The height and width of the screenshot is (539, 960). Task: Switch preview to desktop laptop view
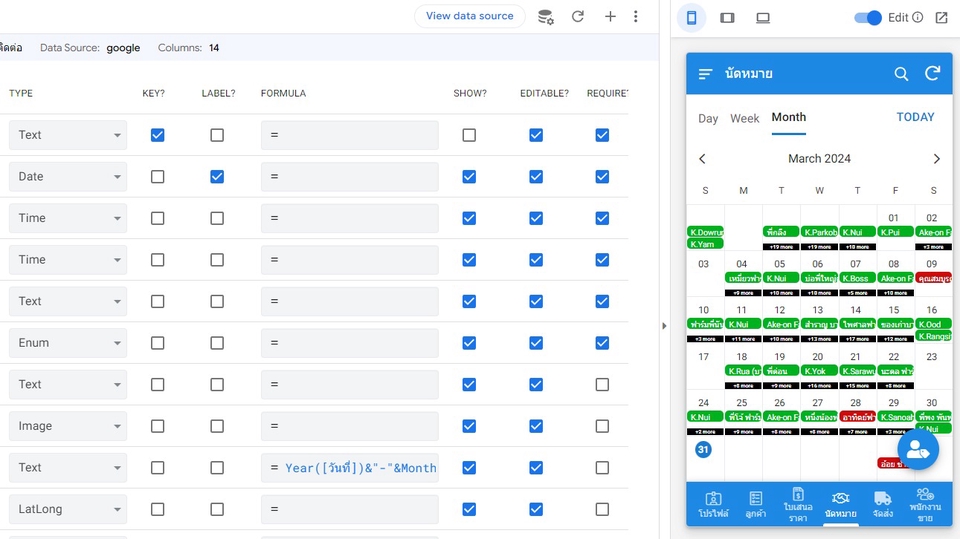tap(762, 18)
